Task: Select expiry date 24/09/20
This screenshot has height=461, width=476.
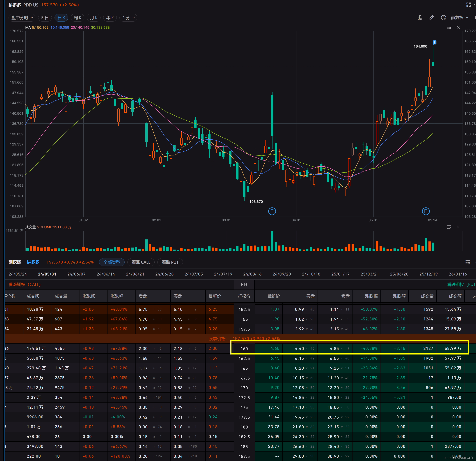Action: [x=282, y=274]
